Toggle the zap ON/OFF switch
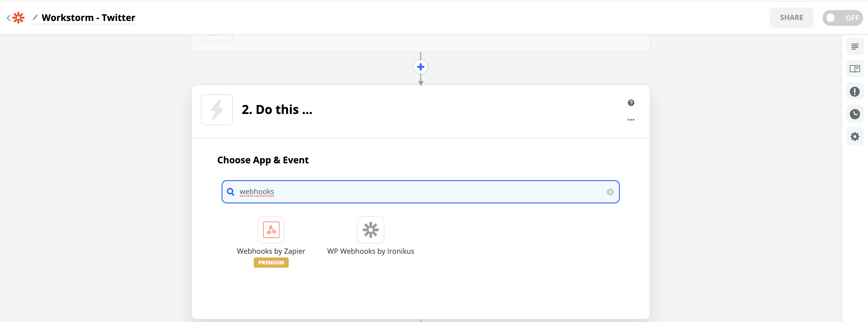The height and width of the screenshot is (322, 868). pos(842,18)
